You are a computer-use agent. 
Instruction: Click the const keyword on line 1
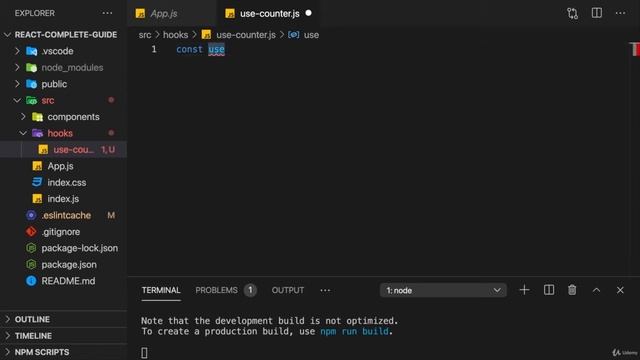(x=189, y=49)
